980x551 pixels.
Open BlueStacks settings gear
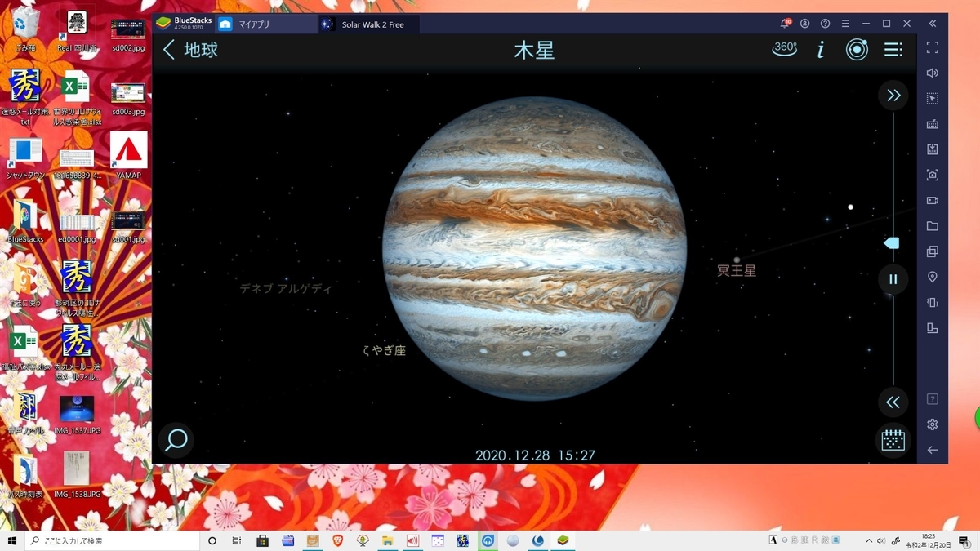coord(932,424)
